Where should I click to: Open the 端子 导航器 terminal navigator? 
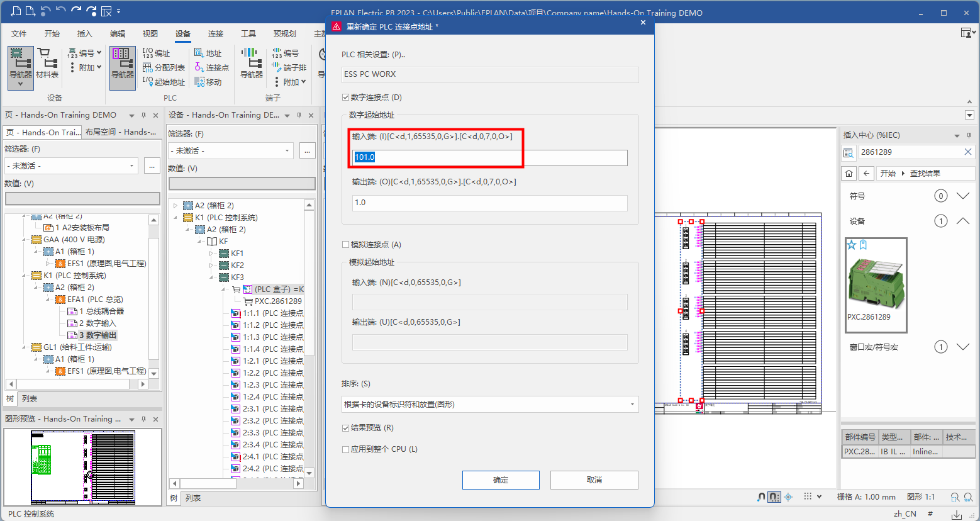[x=252, y=64]
